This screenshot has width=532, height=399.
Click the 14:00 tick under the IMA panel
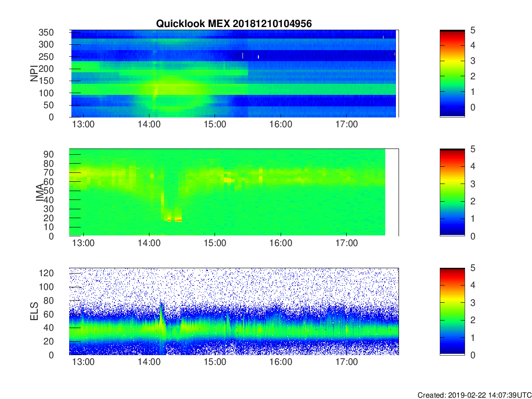coord(149,243)
